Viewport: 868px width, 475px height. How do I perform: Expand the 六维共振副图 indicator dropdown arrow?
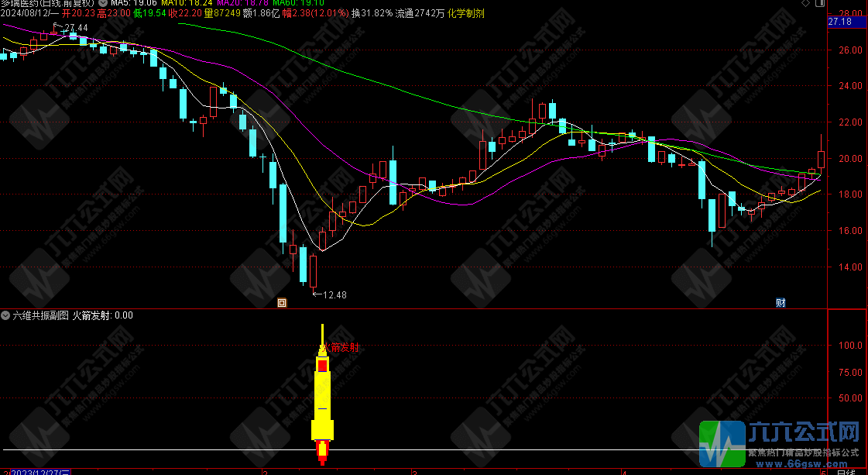pyautogui.click(x=6, y=315)
